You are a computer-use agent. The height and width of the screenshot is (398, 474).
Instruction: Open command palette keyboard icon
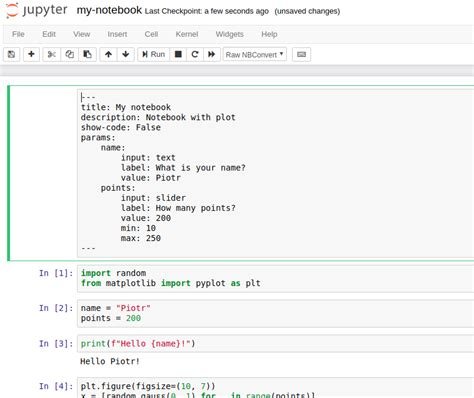301,54
